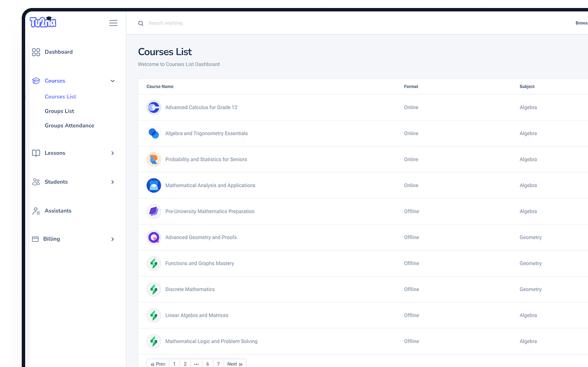Go to the previous page with Prev
588x367 pixels.
click(158, 364)
